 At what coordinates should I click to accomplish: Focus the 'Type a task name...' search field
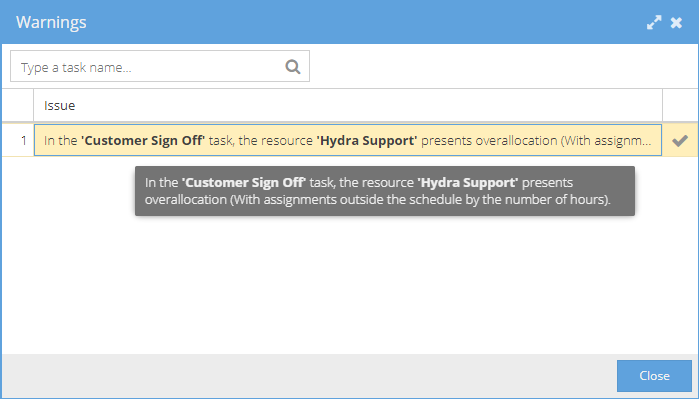[160, 66]
